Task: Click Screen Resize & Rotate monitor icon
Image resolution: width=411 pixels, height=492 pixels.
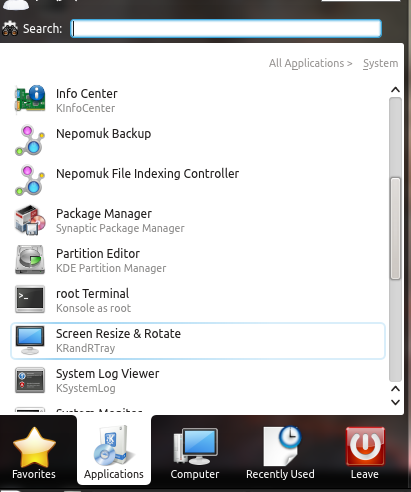Action: (x=30, y=340)
